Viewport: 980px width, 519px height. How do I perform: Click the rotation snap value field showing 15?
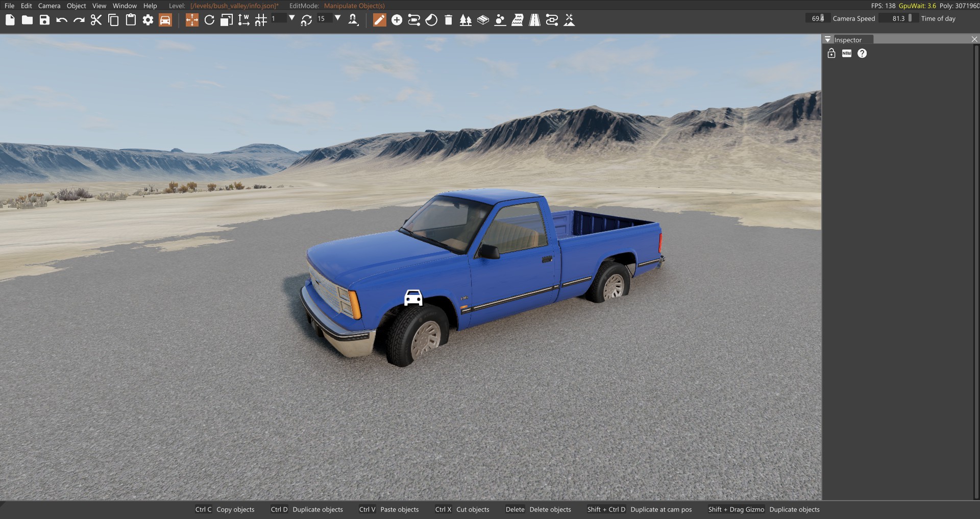coord(324,18)
